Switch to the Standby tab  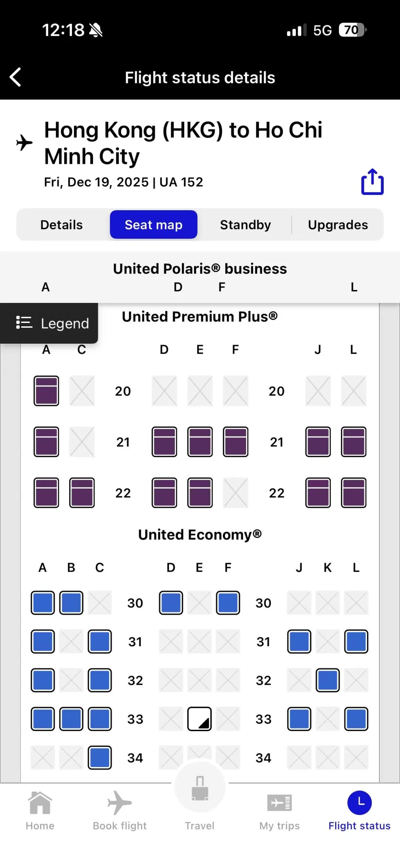pos(245,225)
